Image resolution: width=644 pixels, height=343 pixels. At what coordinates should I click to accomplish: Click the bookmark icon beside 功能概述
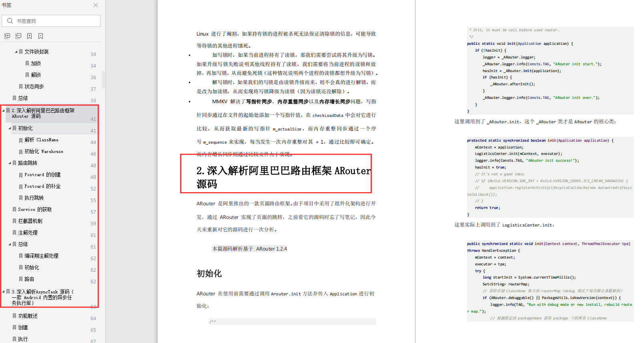click(x=14, y=316)
